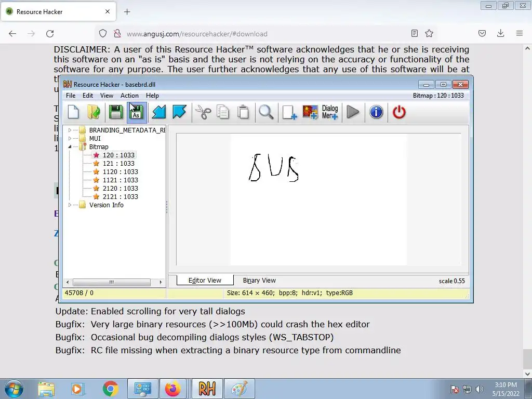This screenshot has height=399, width=532.
Task: Bookmark this page with star icon
Action: (429, 33)
